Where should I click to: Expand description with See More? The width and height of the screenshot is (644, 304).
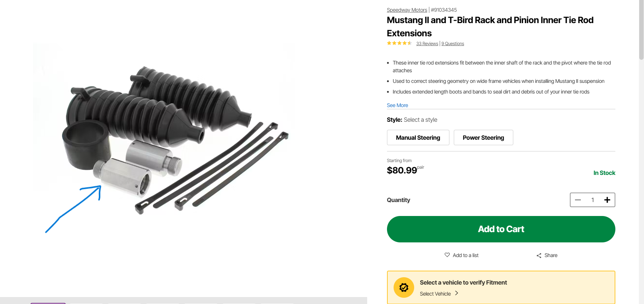[x=397, y=105]
